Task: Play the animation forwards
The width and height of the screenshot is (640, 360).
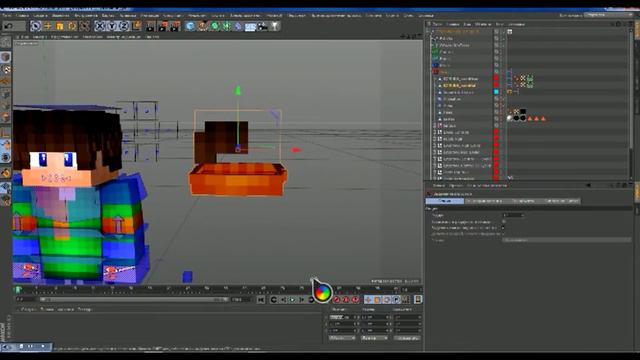Action: tap(293, 300)
